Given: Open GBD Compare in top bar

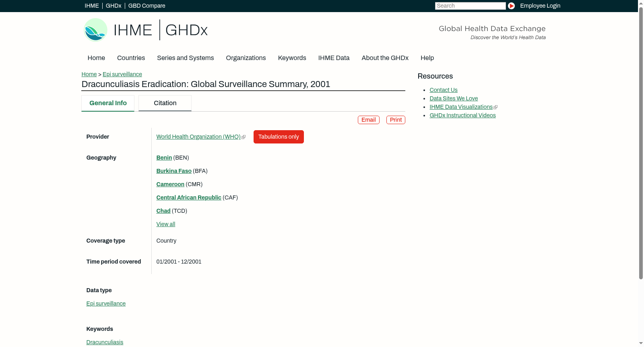Looking at the screenshot, I should point(147,6).
